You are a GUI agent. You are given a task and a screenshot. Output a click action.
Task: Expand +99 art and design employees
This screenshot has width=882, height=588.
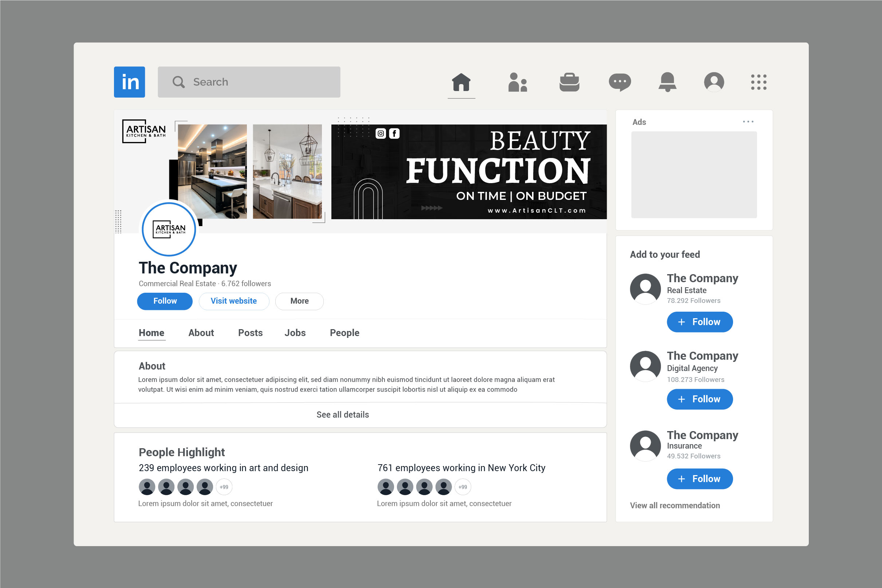click(x=224, y=487)
